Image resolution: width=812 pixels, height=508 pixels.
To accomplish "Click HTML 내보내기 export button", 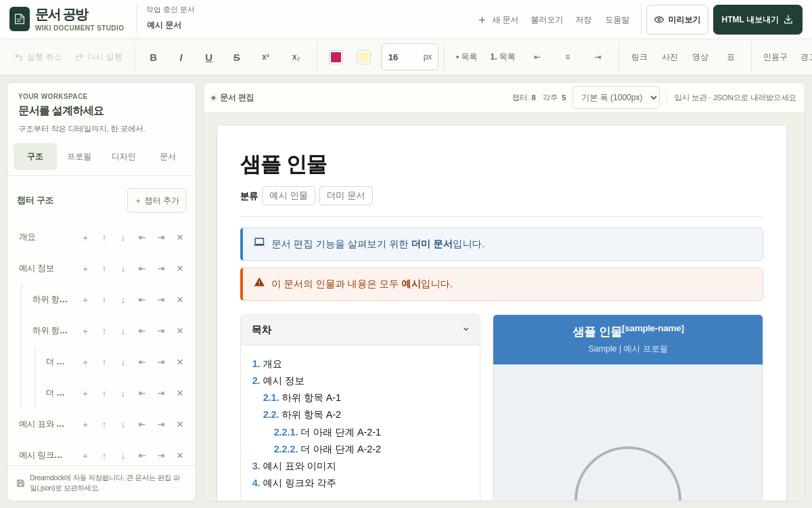I will tap(758, 20).
